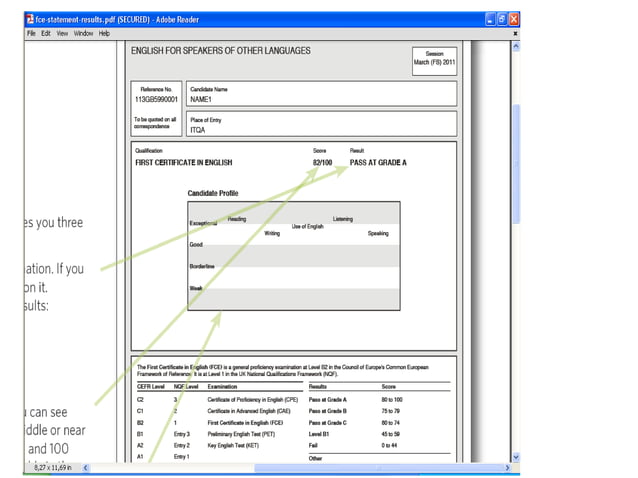Screen dimensions: 638x478
Task: Minimize the Adobe Reader window
Action: [x=490, y=19]
